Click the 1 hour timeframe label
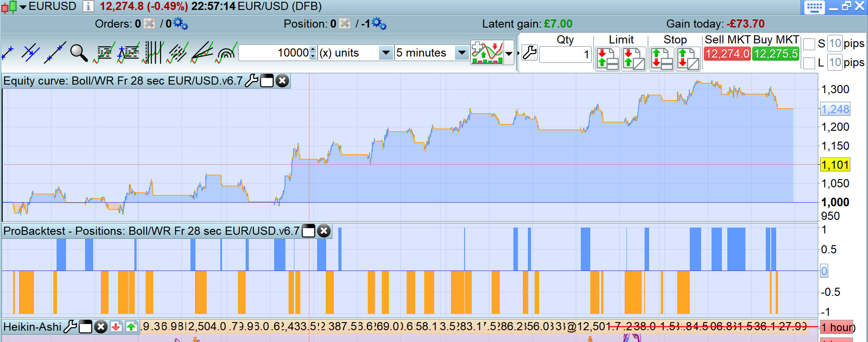868x342 pixels. pyautogui.click(x=837, y=328)
